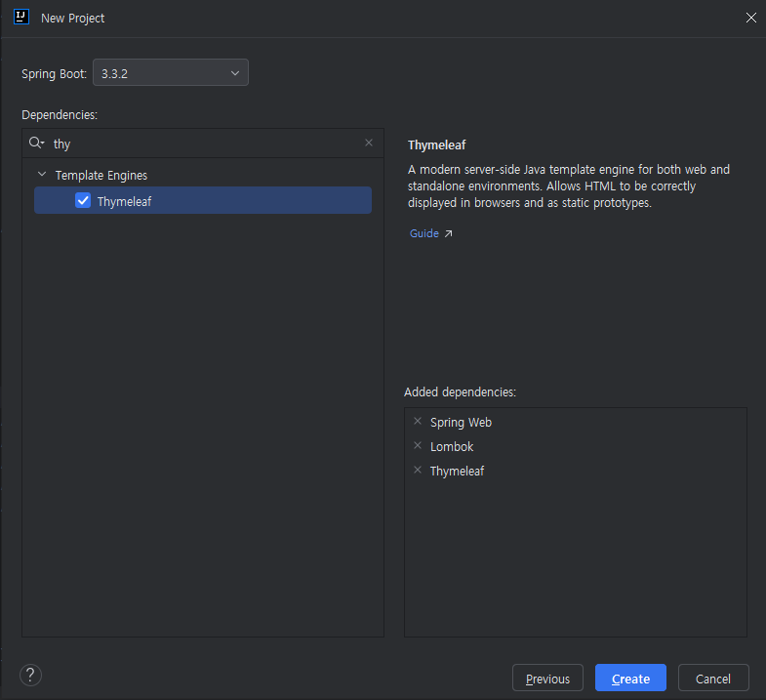Image resolution: width=766 pixels, height=700 pixels.
Task: Focus the dependency search input field
Action: tap(205, 144)
